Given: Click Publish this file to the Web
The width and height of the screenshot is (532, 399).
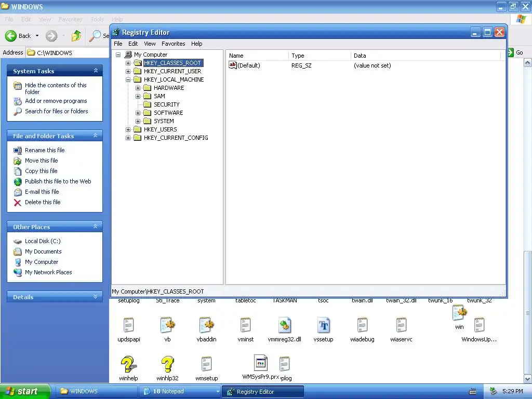Looking at the screenshot, I should click(58, 181).
